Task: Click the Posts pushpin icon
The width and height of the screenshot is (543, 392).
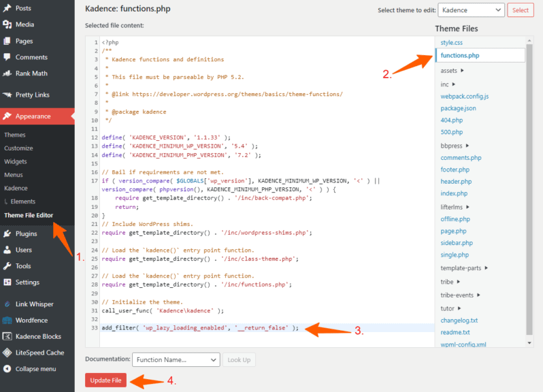Action: click(7, 8)
